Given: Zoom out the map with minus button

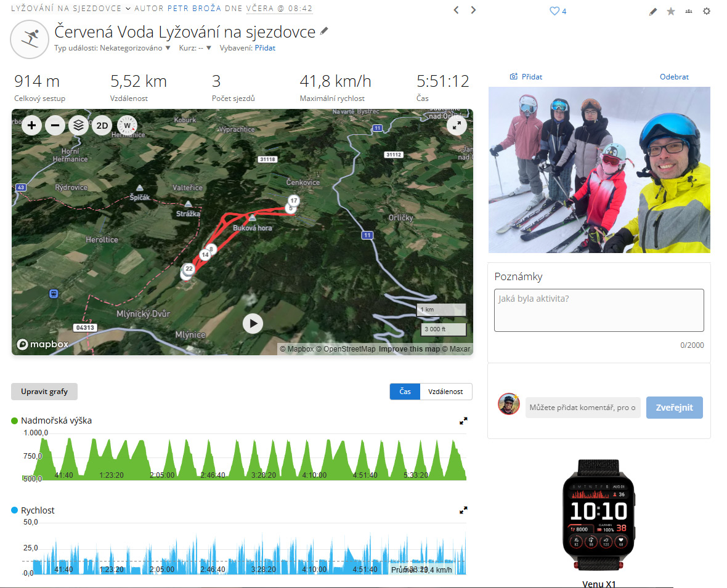Looking at the screenshot, I should coord(55,126).
